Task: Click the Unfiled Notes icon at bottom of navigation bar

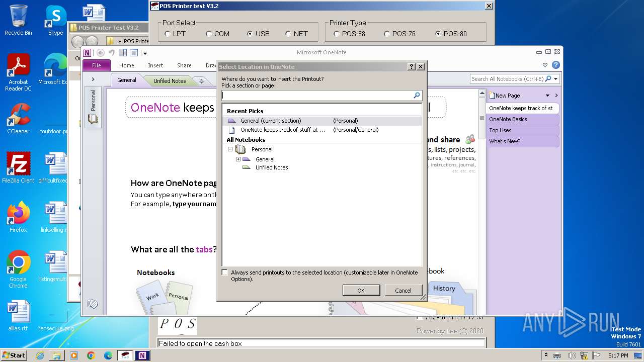Action: (92, 304)
